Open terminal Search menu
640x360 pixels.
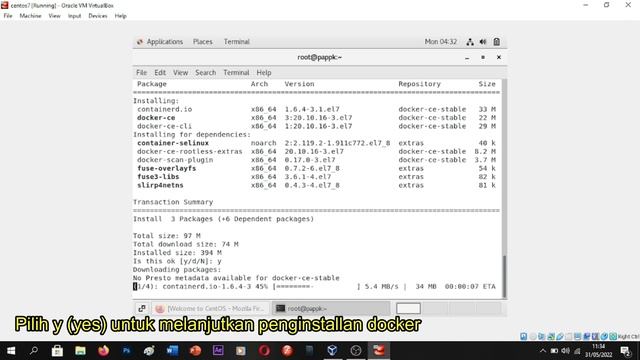coord(205,73)
